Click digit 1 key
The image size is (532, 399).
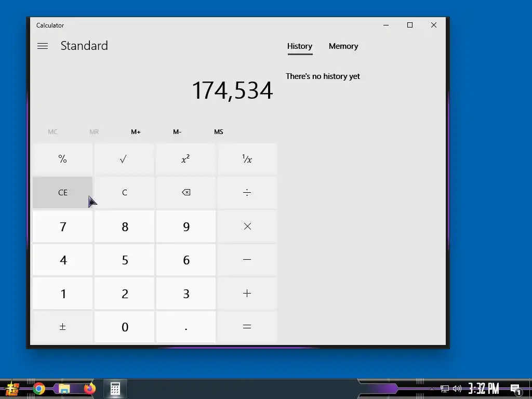pyautogui.click(x=62, y=294)
